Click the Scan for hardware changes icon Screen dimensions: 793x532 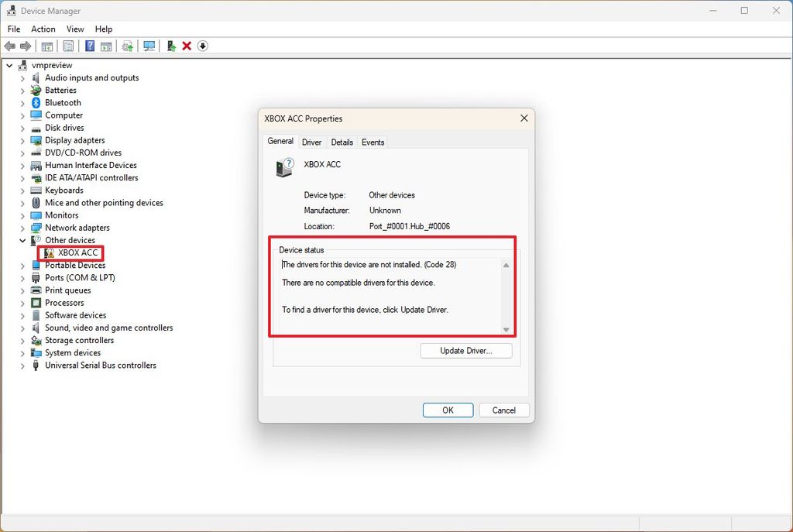click(x=148, y=46)
